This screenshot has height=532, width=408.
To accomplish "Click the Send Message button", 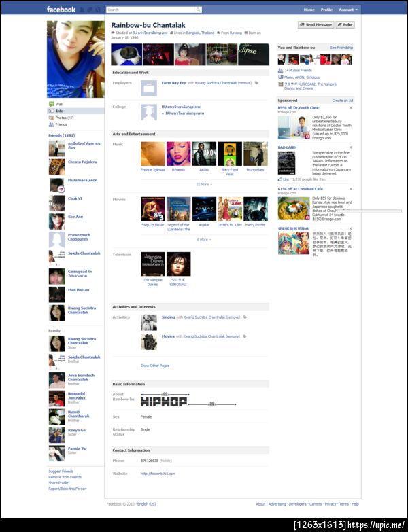I will click(316, 24).
